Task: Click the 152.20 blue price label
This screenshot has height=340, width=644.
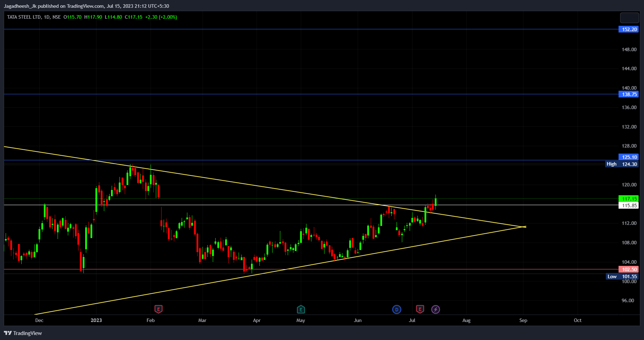Action: (x=629, y=29)
